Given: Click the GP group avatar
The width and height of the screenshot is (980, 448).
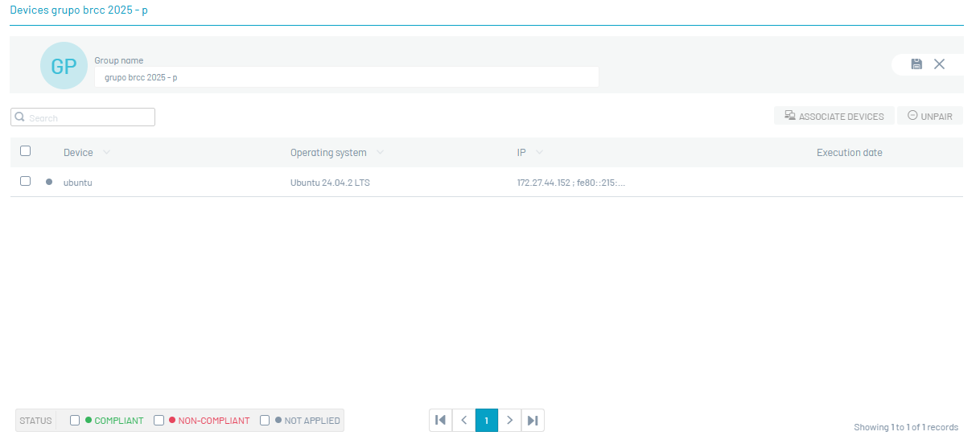Looking at the screenshot, I should point(64,66).
